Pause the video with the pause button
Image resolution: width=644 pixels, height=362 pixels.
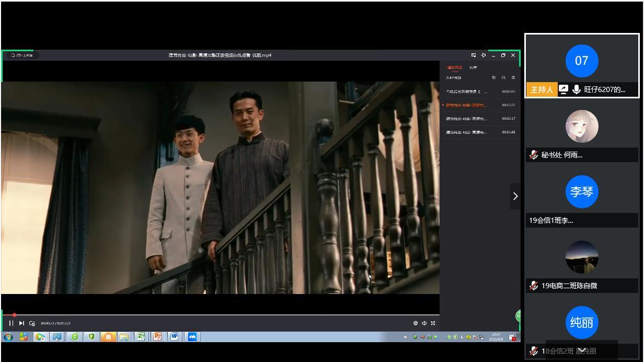click(11, 323)
